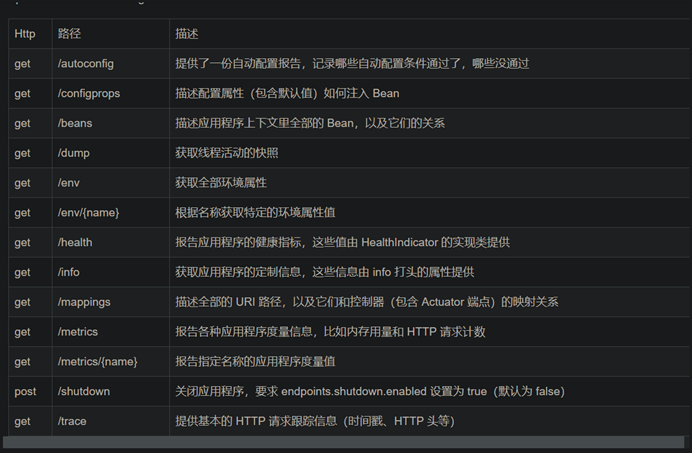Image resolution: width=692 pixels, height=453 pixels.
Task: Select the /shutdown path cell
Action: [x=85, y=391]
